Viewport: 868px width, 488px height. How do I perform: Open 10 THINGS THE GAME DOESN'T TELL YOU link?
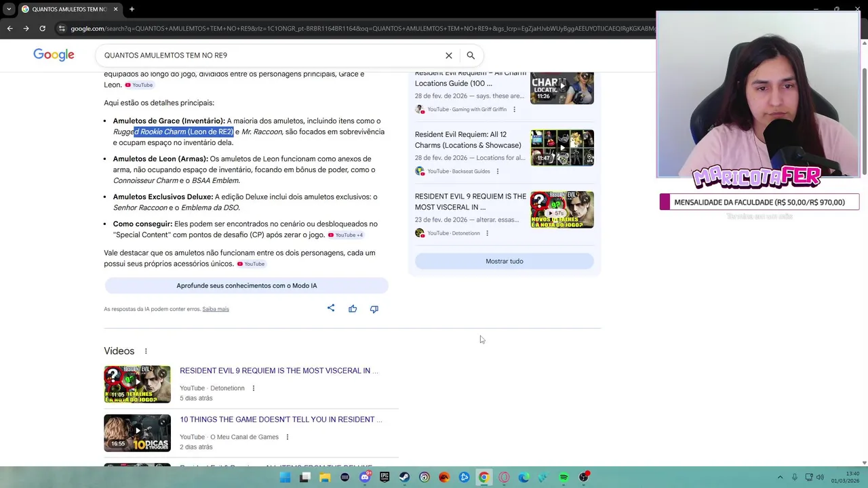(281, 420)
